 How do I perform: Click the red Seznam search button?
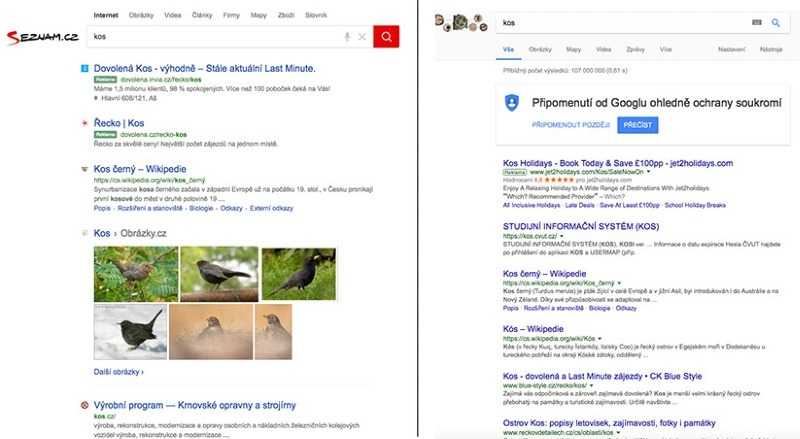tap(386, 36)
